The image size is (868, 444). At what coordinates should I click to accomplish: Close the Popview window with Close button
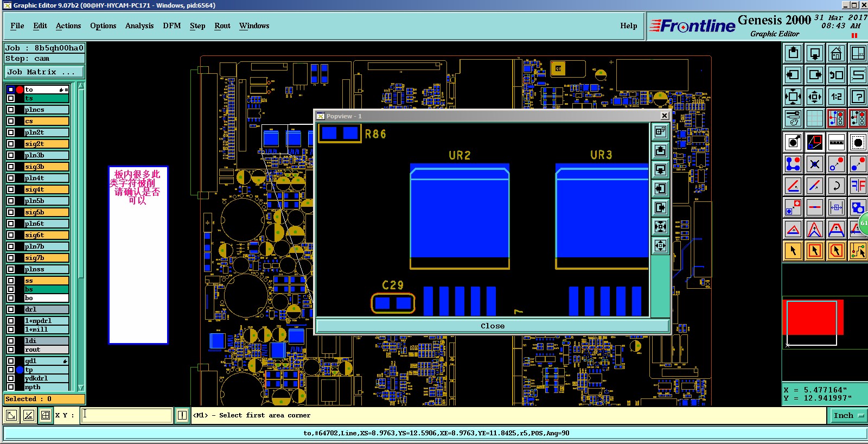492,326
